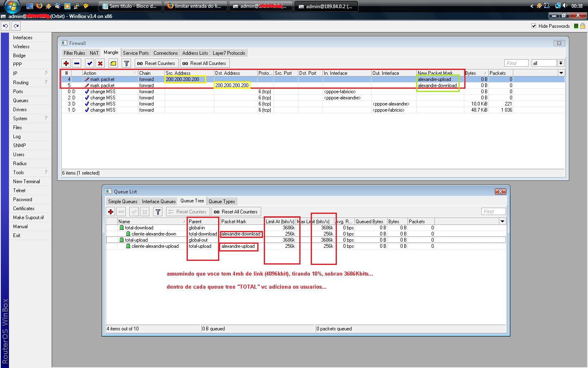This screenshot has width=588, height=368.
Task: Click the Find field in Firewall window
Action: point(516,63)
